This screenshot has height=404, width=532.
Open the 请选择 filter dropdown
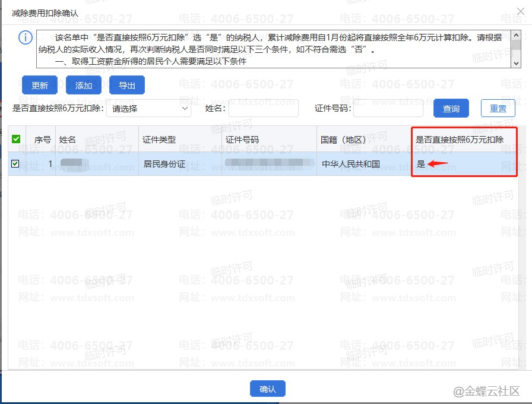[x=148, y=109]
